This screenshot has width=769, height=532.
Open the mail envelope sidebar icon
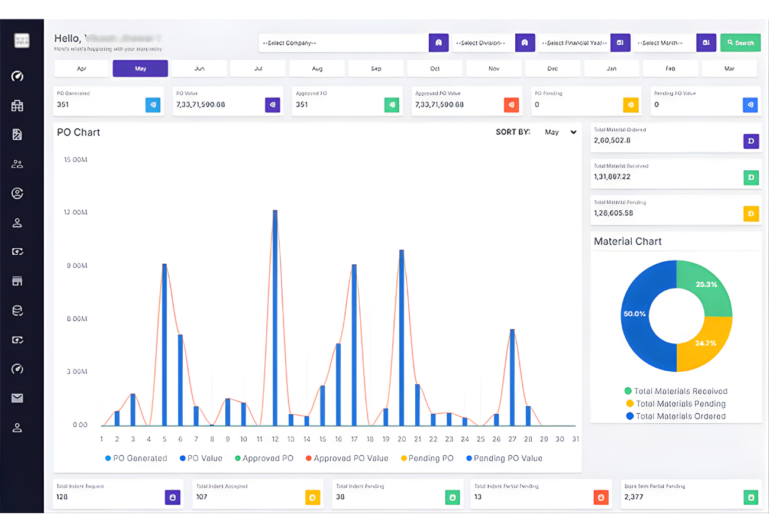tap(17, 398)
